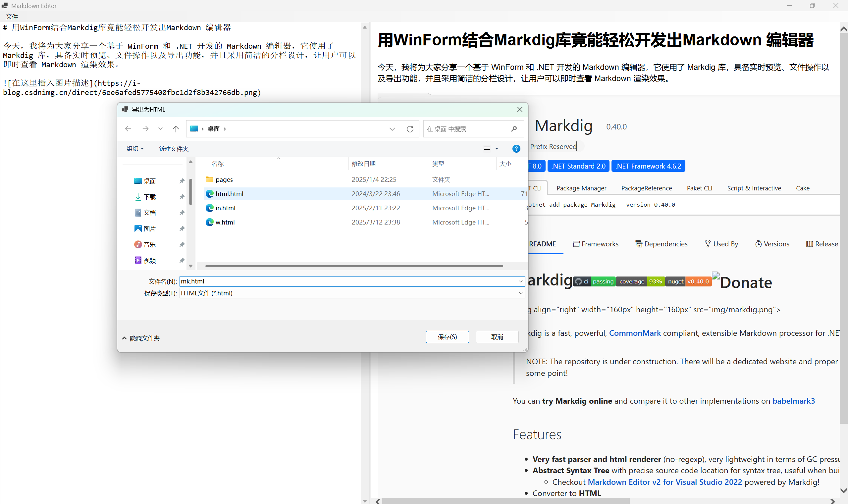Refresh the 桌面 folder listing
Viewport: 848px width, 504px height.
coord(410,129)
